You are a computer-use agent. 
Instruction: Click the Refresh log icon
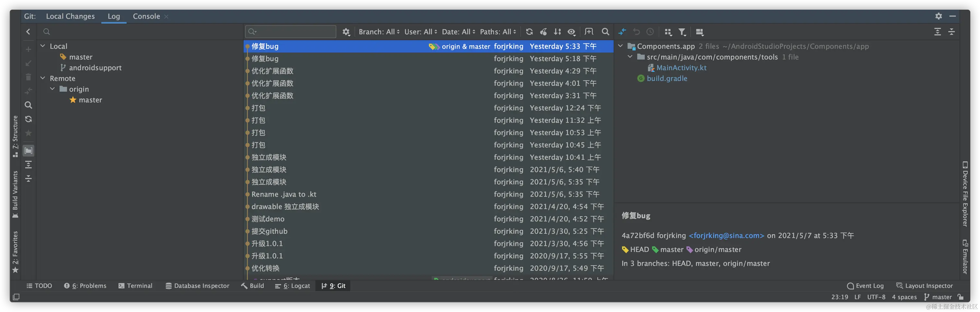529,32
